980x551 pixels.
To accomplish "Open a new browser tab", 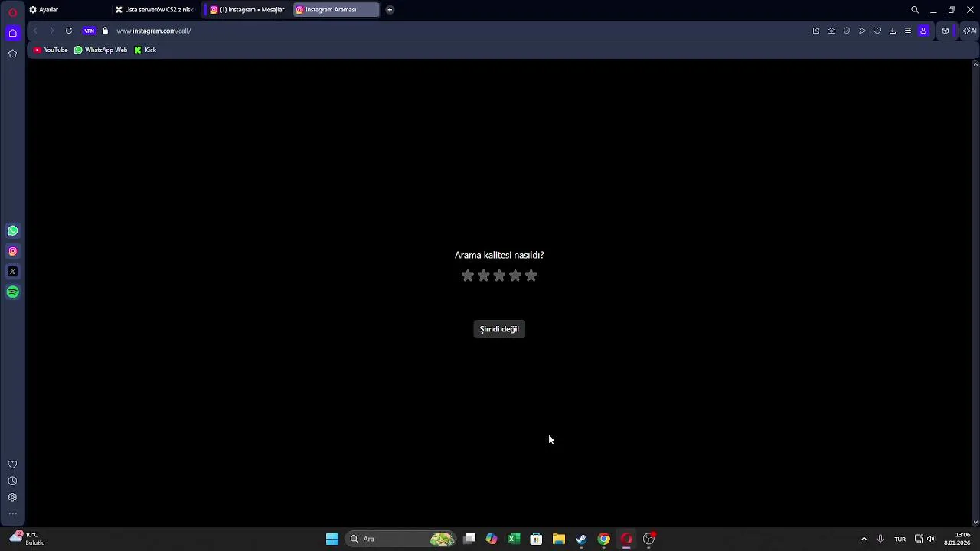I will coord(390,10).
